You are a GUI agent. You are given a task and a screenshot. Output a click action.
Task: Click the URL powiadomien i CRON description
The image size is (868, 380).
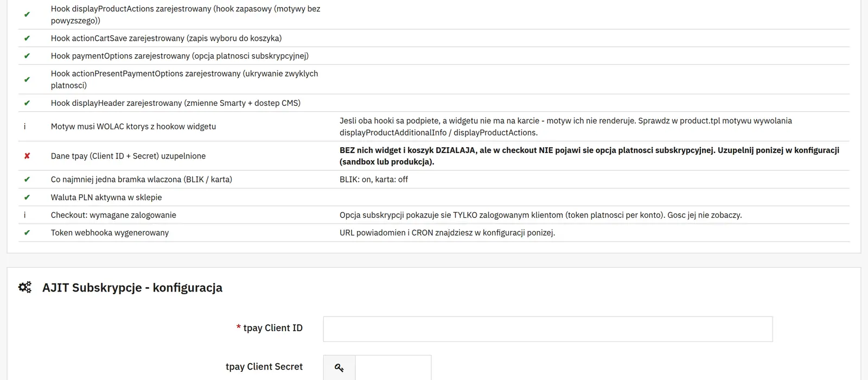[448, 233]
